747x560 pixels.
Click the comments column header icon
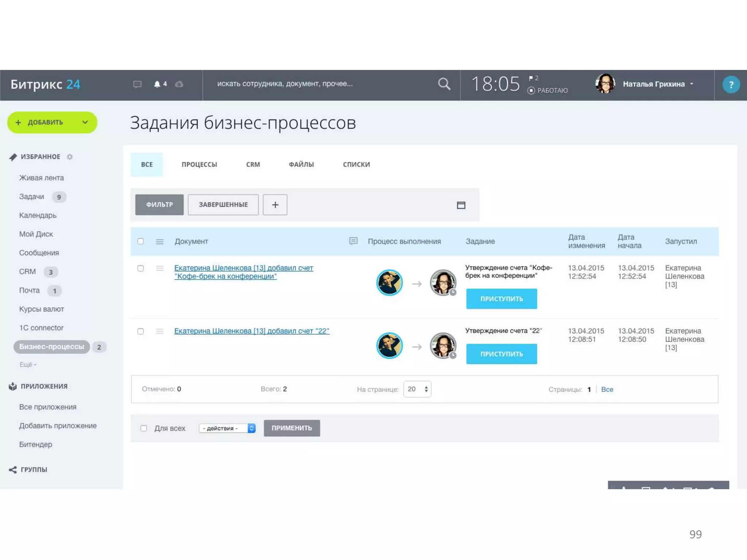[x=353, y=241]
